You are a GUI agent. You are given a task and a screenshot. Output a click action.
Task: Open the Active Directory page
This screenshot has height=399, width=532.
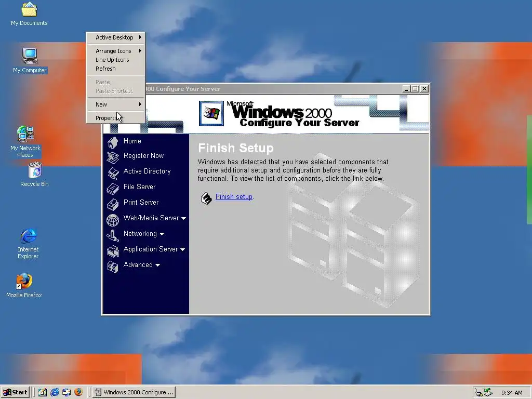point(147,171)
